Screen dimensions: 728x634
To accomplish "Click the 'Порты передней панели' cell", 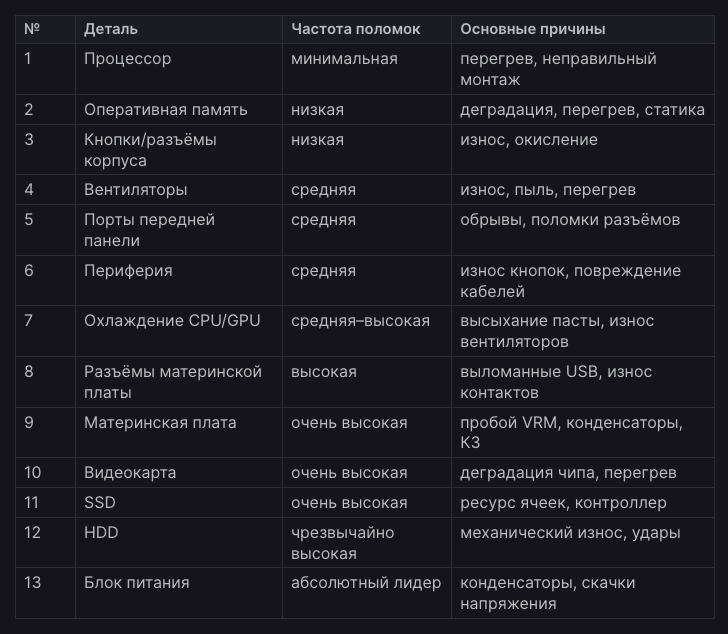I will click(179, 230).
